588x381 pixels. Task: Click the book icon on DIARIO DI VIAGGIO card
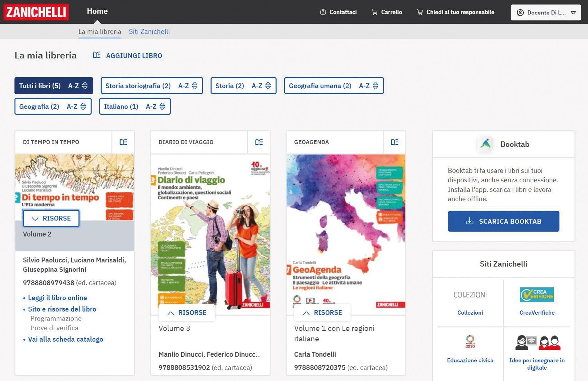259,142
